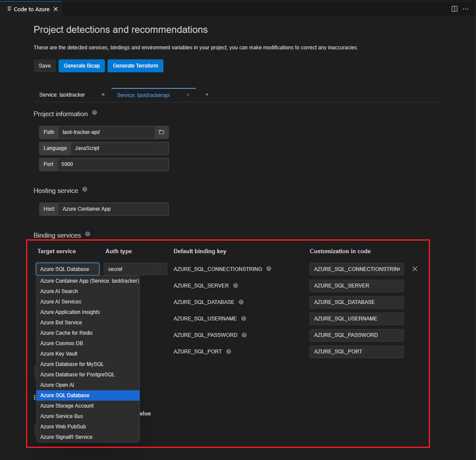Edit AZURE_SQL_USERNAME customization field

[357, 318]
